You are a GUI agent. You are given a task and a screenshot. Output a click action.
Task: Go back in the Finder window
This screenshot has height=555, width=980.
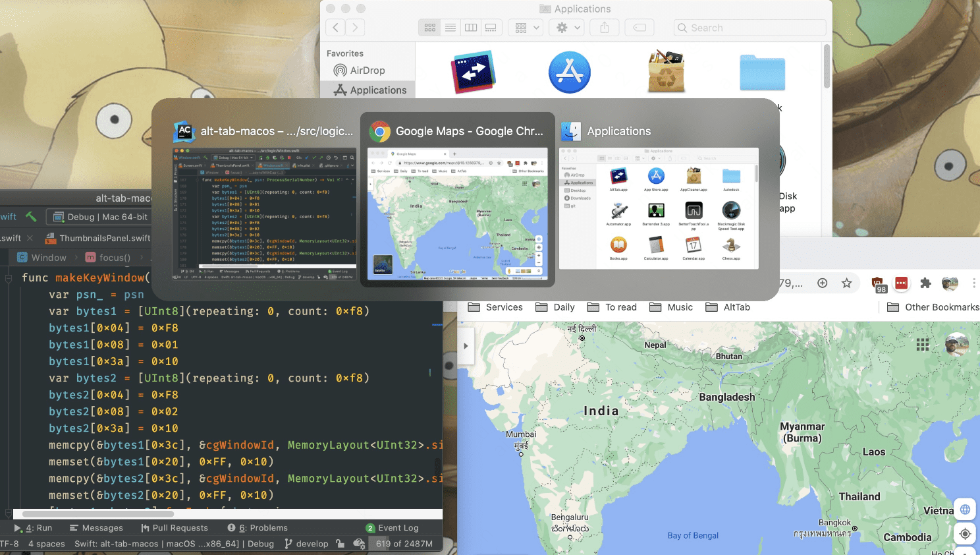coord(336,28)
